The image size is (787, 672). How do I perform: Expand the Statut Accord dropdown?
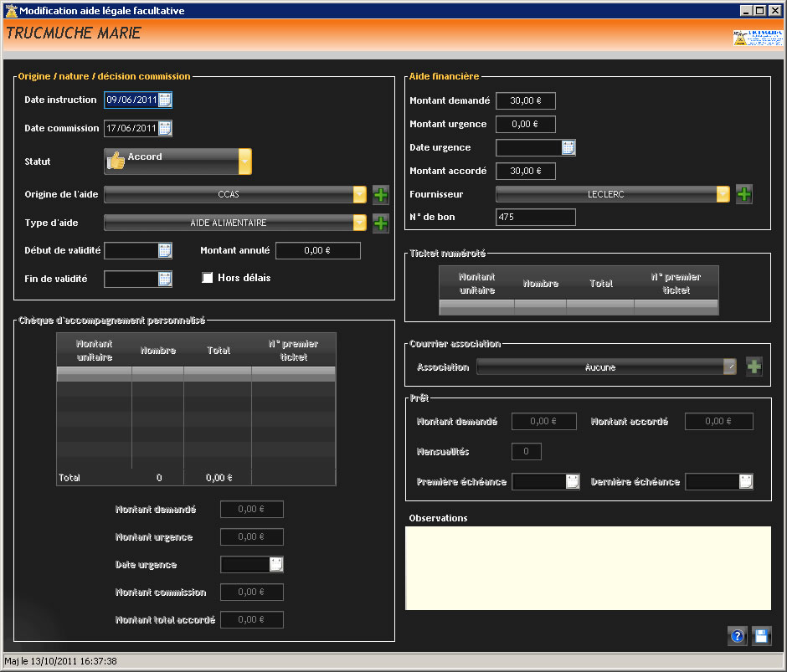point(244,162)
